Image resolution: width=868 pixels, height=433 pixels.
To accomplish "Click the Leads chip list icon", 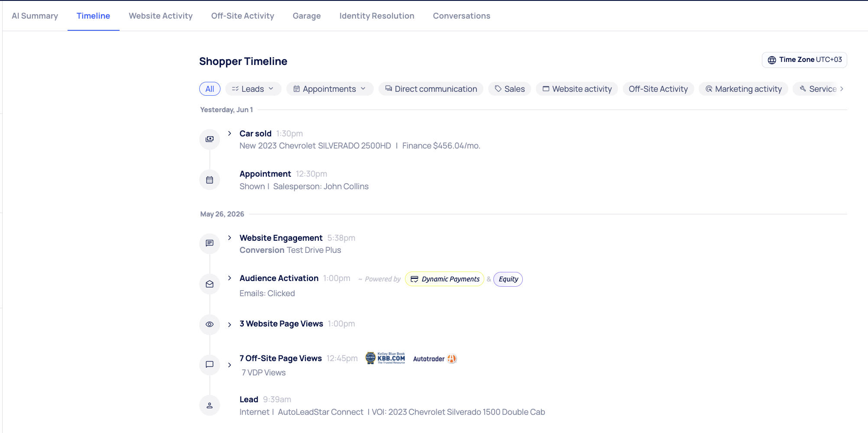I will pos(235,89).
